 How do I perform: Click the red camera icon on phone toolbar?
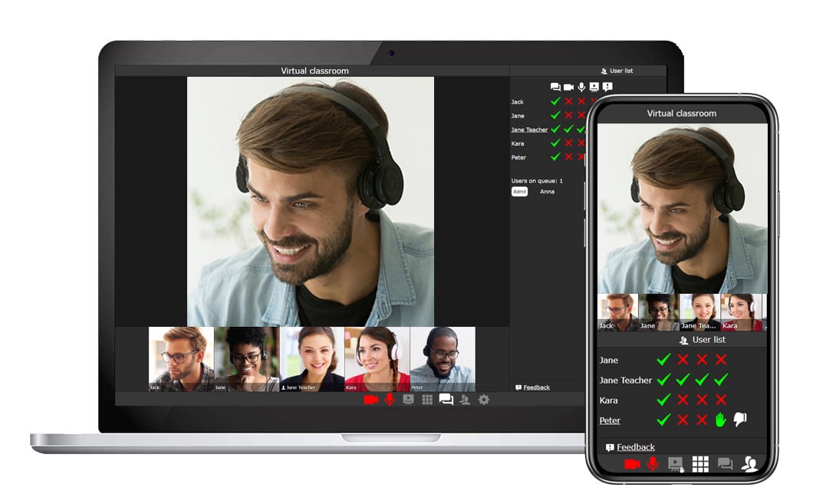(632, 464)
